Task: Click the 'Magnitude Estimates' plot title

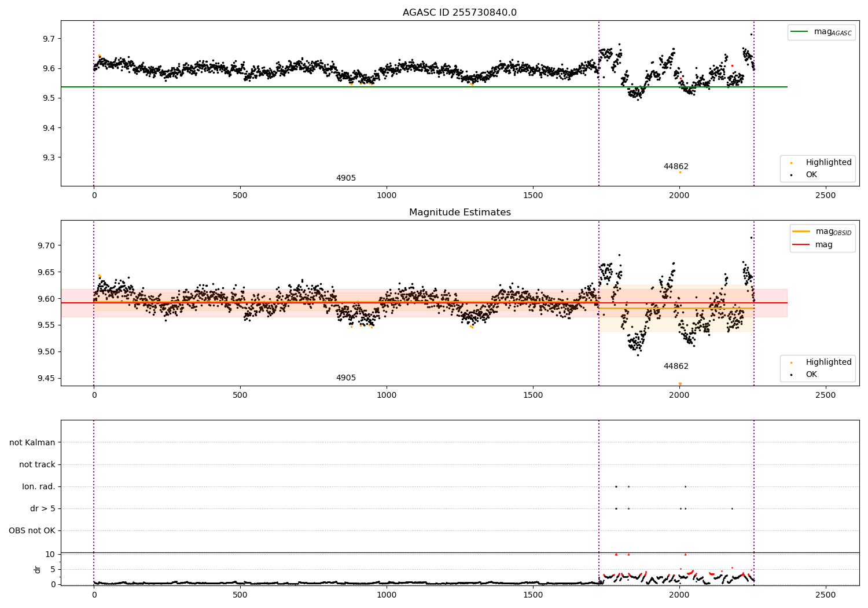Action: pos(459,213)
